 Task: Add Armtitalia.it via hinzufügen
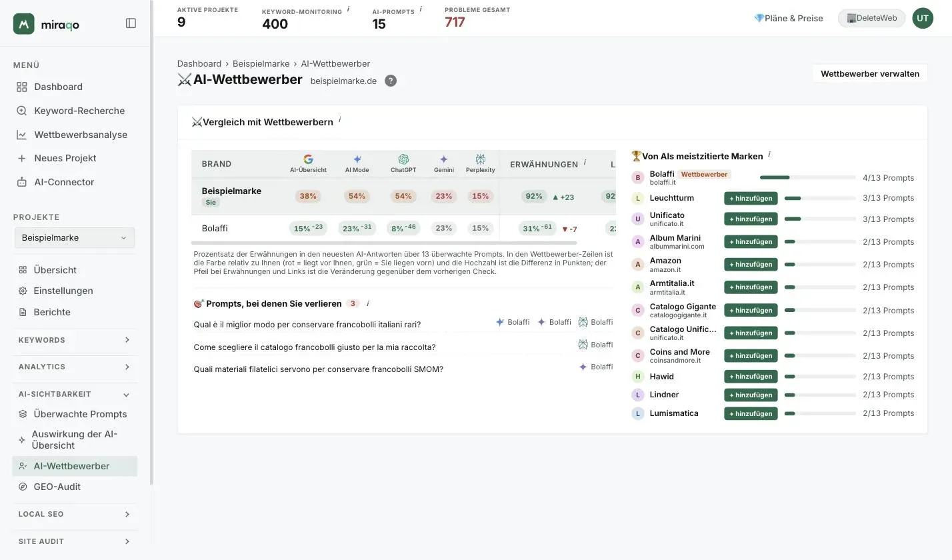tap(751, 287)
